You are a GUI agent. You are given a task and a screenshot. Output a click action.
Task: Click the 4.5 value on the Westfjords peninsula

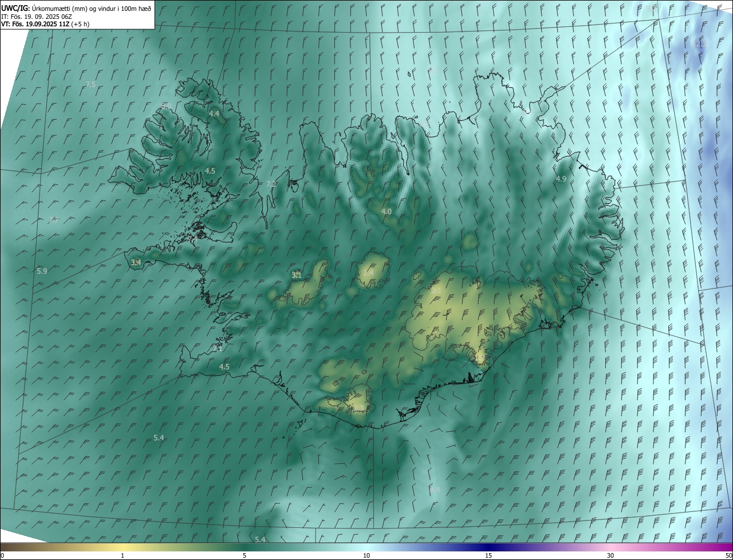click(x=210, y=171)
